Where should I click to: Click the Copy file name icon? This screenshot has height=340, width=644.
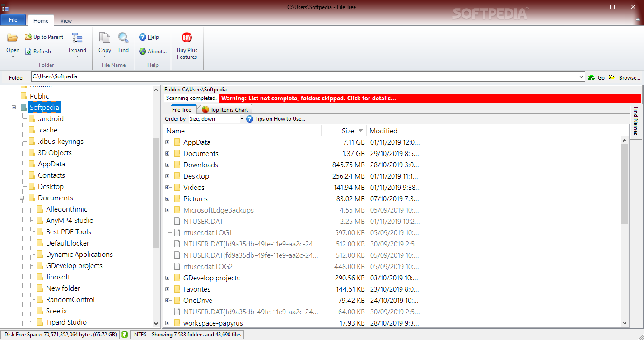[105, 38]
